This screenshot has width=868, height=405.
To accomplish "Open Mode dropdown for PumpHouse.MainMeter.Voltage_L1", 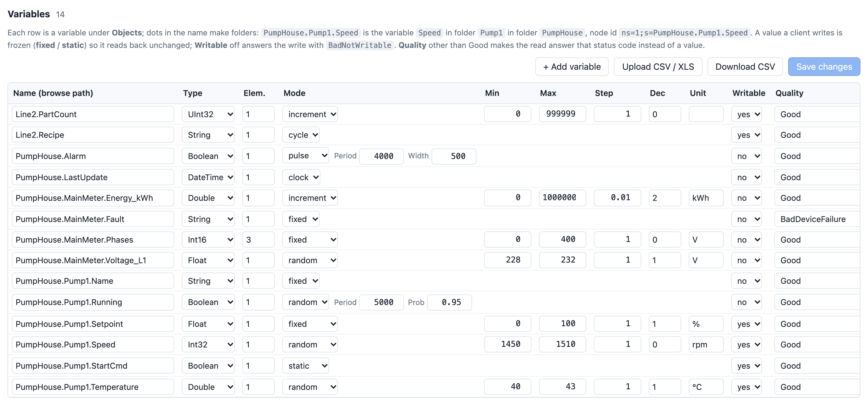I will 310,260.
